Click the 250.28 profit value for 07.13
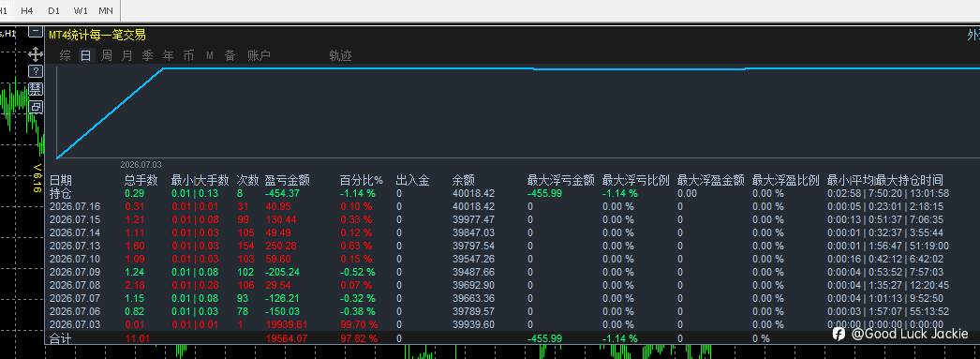This screenshot has width=980, height=359. click(281, 246)
